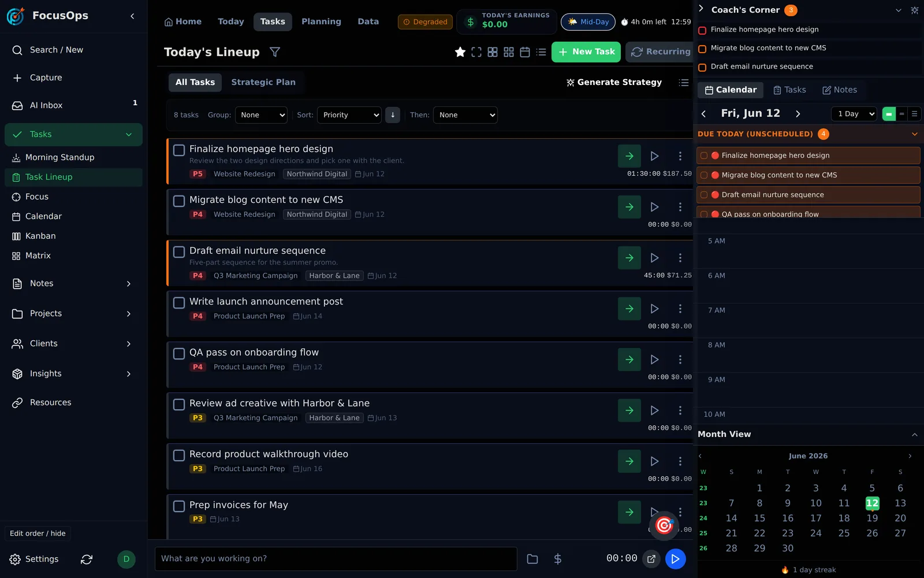The image size is (924, 578).
Task: Mark Draft email nurture sequence complete
Action: (179, 252)
